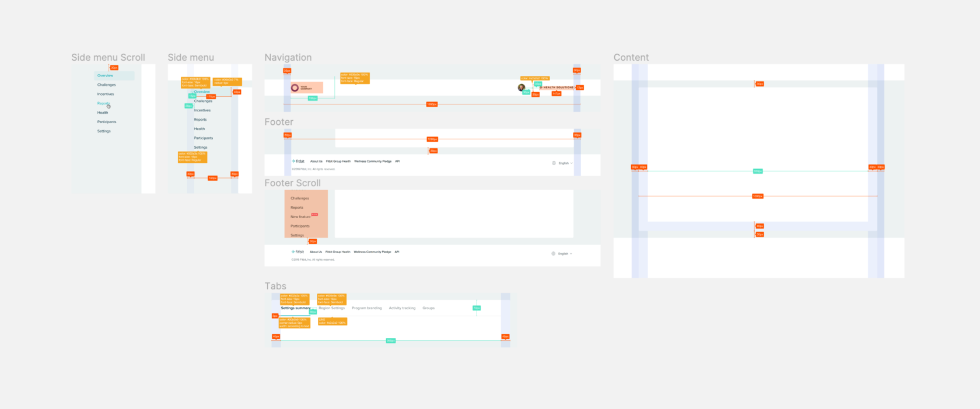Click the Fitbit logo in the Footer artboard
980x409 pixels.
point(299,161)
